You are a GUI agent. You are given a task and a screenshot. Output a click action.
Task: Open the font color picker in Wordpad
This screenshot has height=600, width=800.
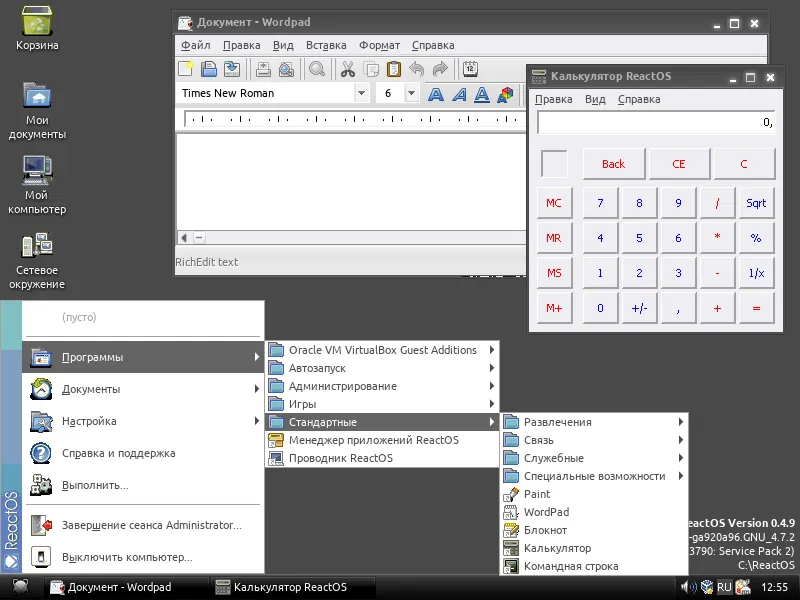(x=505, y=94)
